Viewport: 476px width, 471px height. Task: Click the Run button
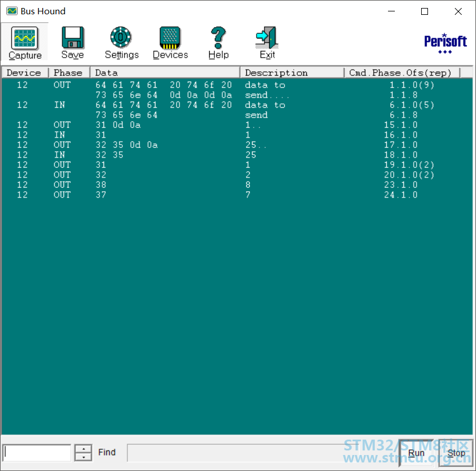[416, 453]
